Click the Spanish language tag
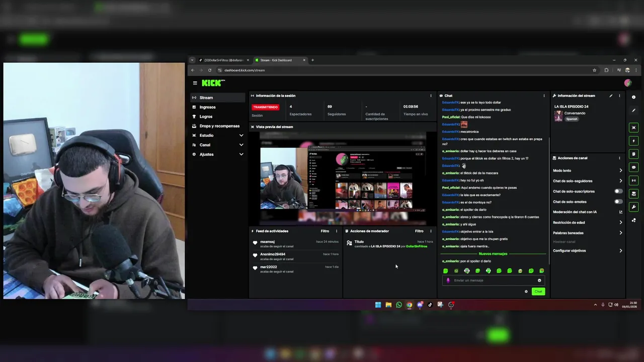644x362 pixels. tap(572, 119)
